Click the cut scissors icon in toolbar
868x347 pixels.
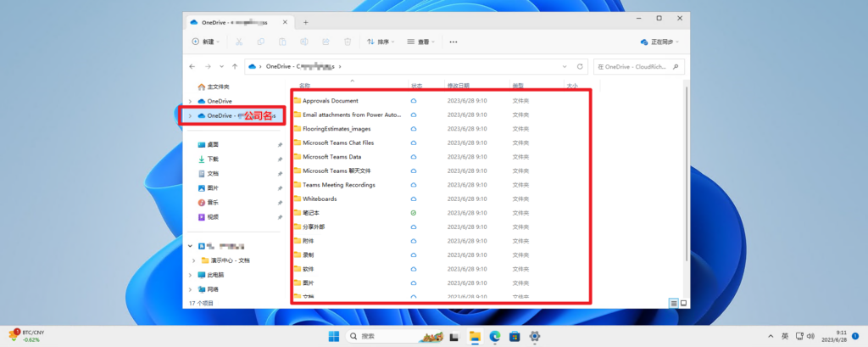(239, 41)
